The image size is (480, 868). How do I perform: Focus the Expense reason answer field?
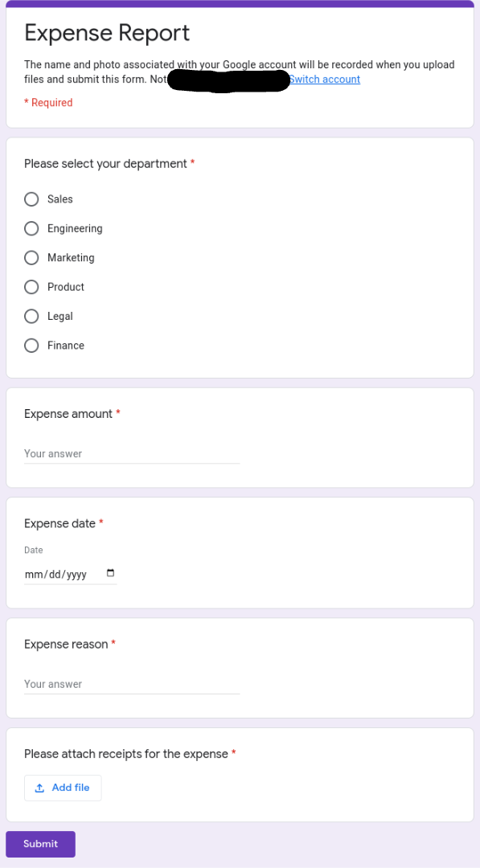pyautogui.click(x=132, y=684)
